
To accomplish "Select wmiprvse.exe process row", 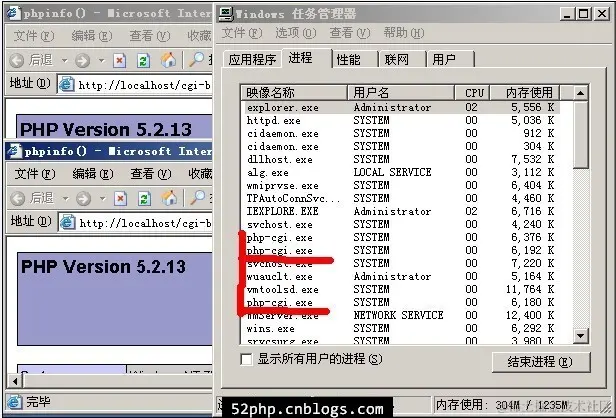I will point(400,185).
